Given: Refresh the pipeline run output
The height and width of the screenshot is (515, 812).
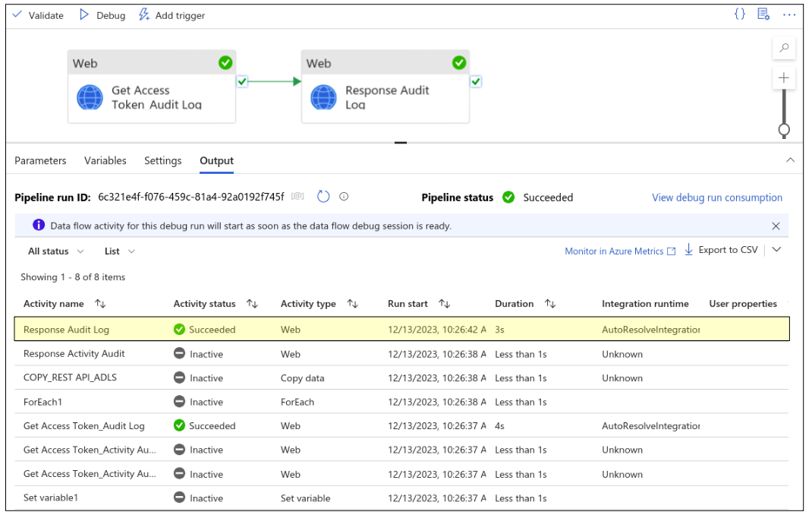Looking at the screenshot, I should tap(323, 197).
